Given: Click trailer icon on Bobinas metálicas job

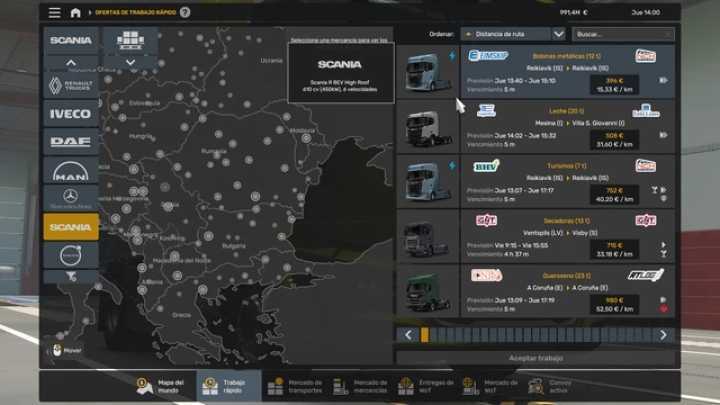Looking at the screenshot, I should (x=664, y=80).
